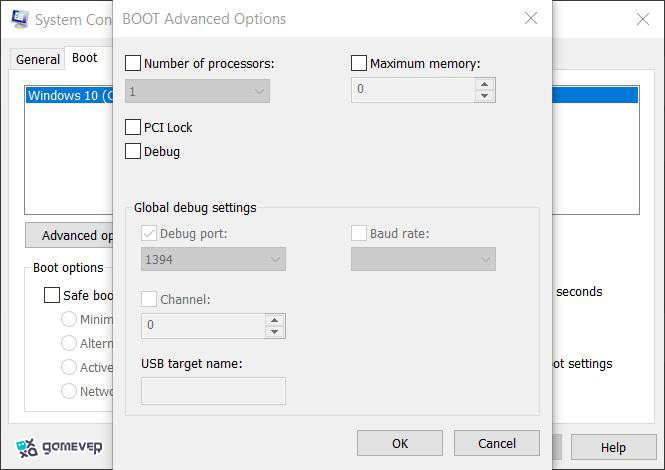Image resolution: width=665 pixels, height=470 pixels.
Task: Click Help in System Configuration window
Action: click(613, 447)
